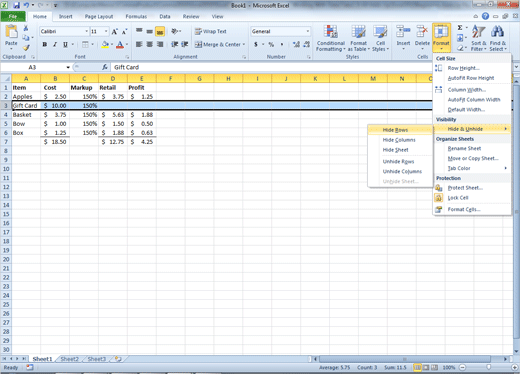Click the Middle Align icon
This screenshot has width=520, height=374.
coord(150,31)
